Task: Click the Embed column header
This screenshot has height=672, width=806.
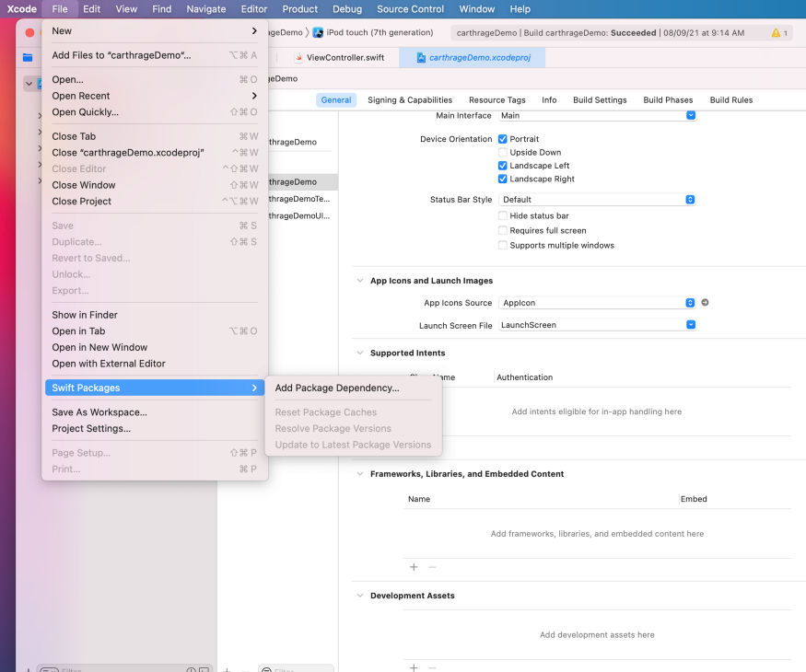Action: (694, 499)
